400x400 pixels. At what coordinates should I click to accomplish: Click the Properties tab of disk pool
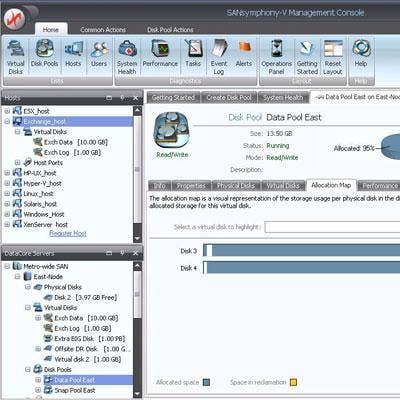[191, 186]
